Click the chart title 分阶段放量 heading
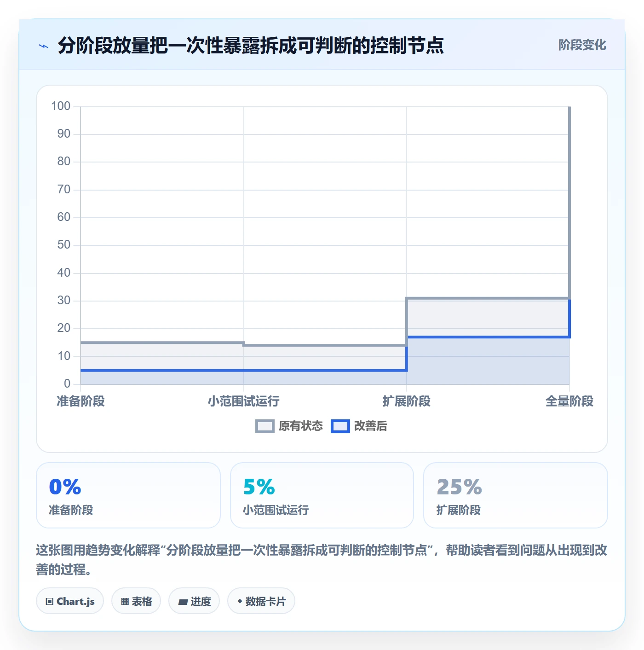This screenshot has width=644, height=650. pos(251,46)
